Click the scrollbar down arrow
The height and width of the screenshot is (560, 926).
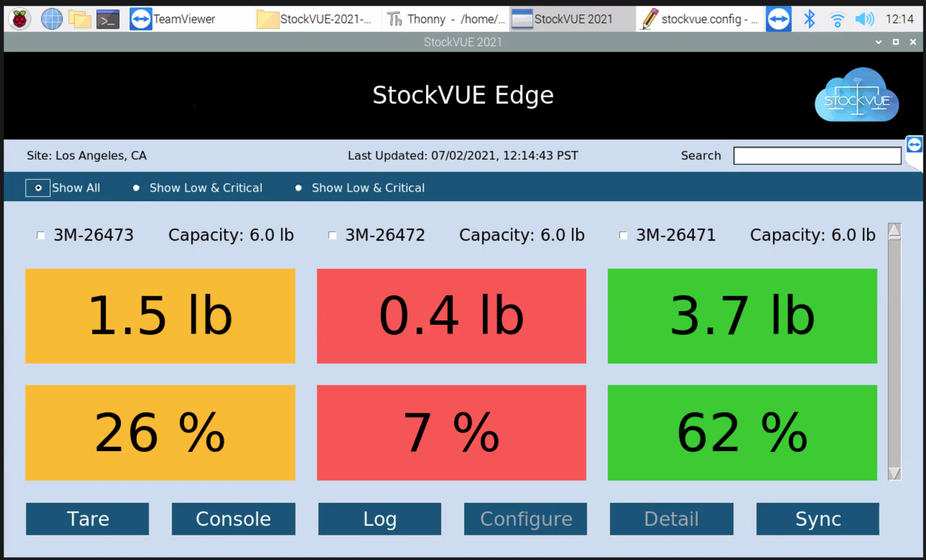coord(895,474)
